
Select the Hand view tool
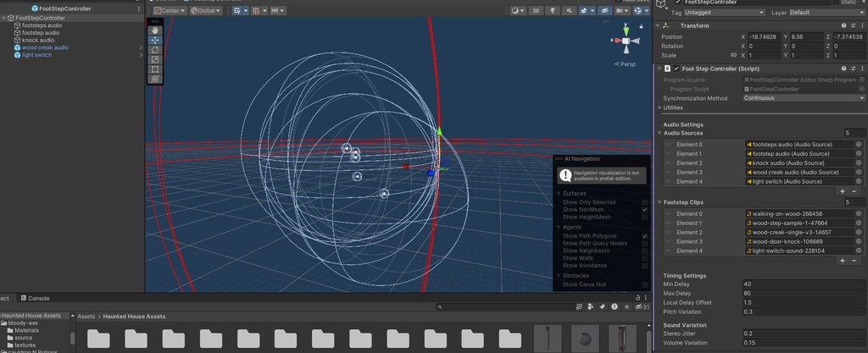point(156,30)
